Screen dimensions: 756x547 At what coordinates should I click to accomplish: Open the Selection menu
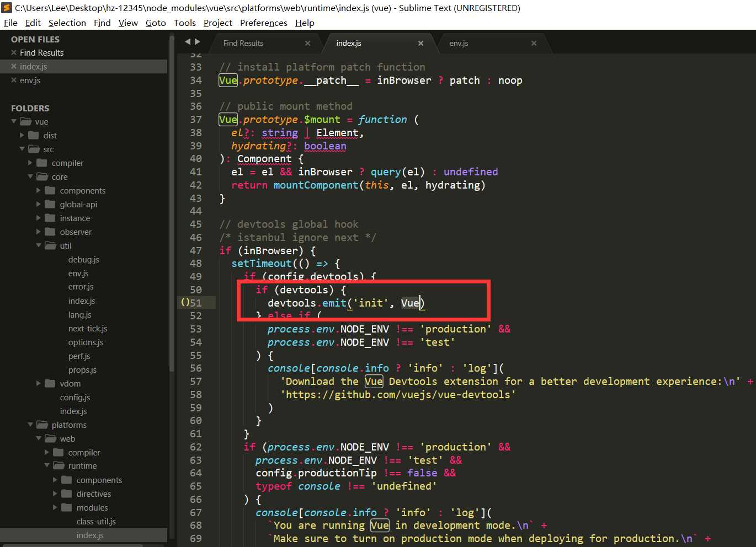click(x=67, y=23)
